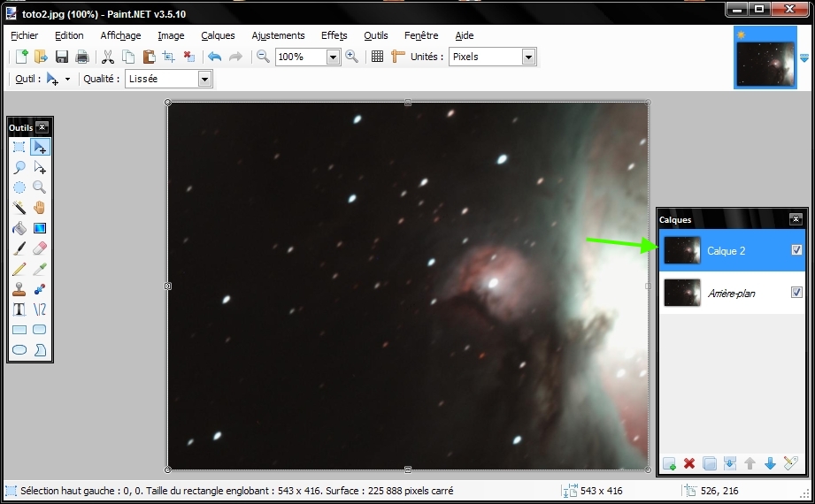Duplicate the selected layer
The image size is (815, 504).
tap(710, 463)
